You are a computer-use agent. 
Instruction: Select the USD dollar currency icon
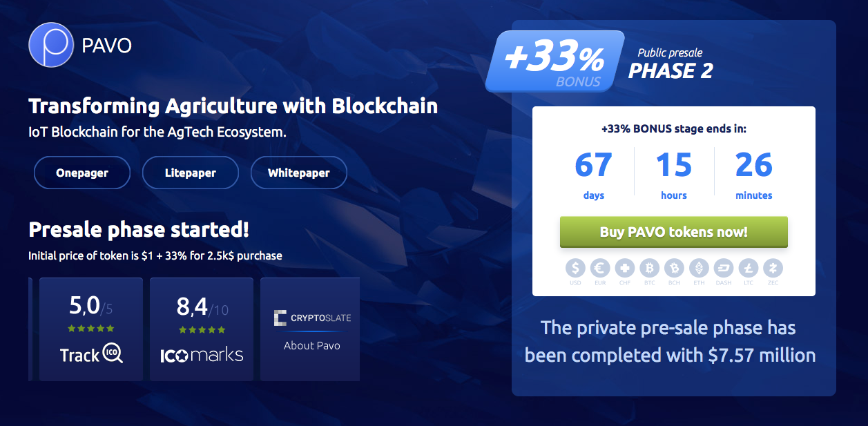(575, 268)
